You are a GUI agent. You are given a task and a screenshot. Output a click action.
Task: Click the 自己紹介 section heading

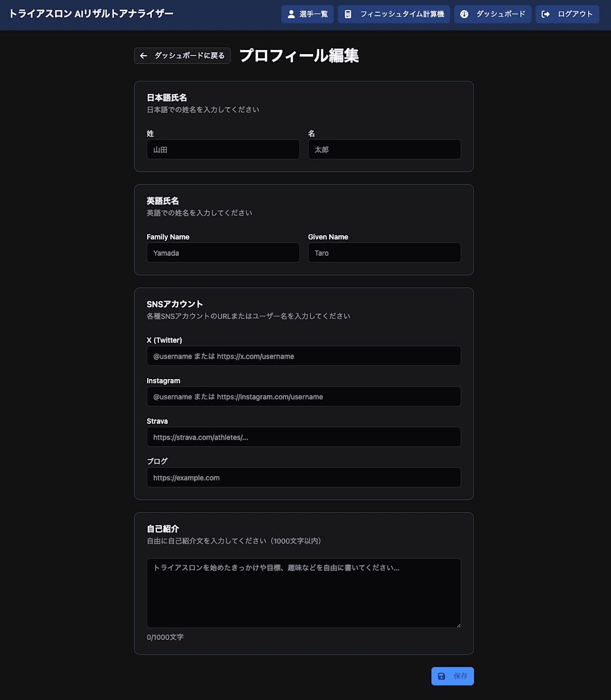click(163, 529)
